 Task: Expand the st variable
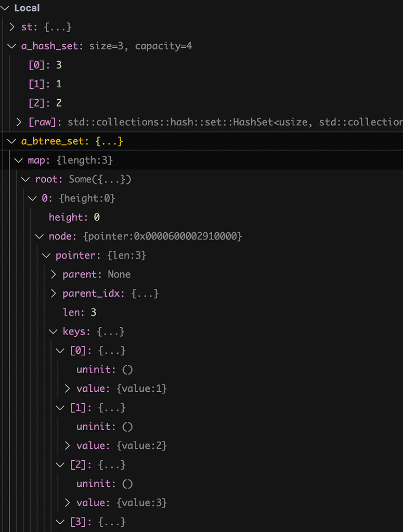12,27
